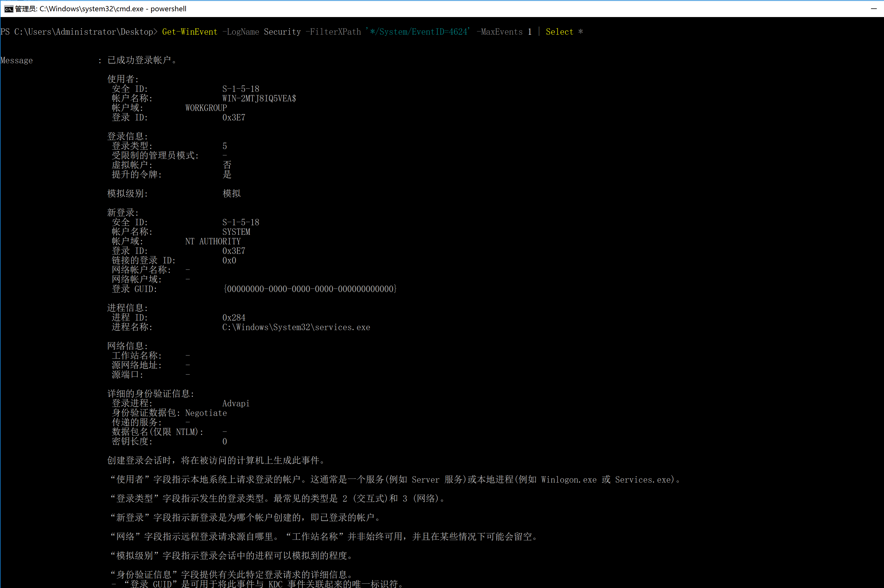Click the process ID value 0x284
884x588 pixels.
click(x=234, y=318)
